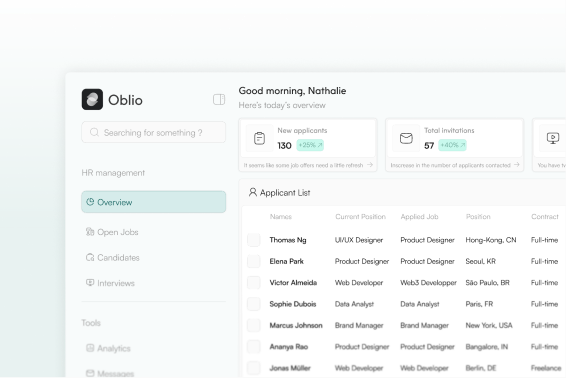Viewport: 566px width, 378px height.
Task: Tick the checkbox for Elena Park
Action: 253,261
